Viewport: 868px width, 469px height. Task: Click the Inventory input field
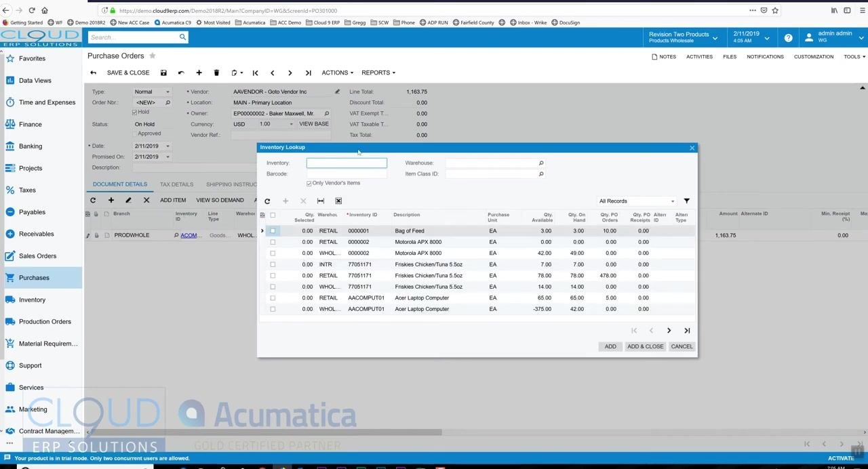pos(347,163)
